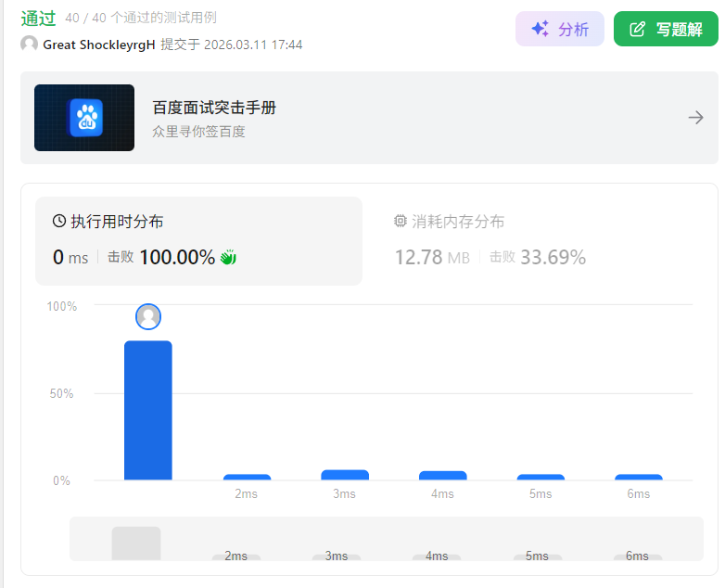Click the user avatar beside Great ShockleyrgH
The height and width of the screenshot is (588, 725).
(x=29, y=45)
